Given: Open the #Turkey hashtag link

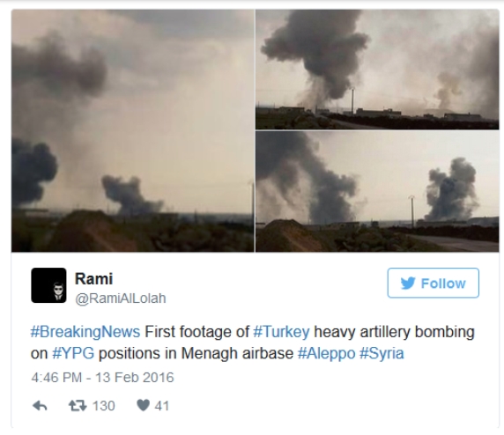Looking at the screenshot, I should pos(281,332).
